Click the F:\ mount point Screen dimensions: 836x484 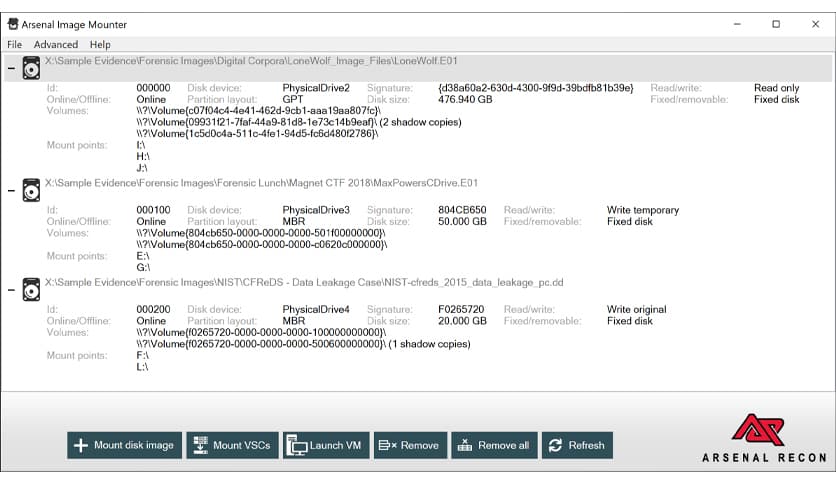[x=142, y=356]
